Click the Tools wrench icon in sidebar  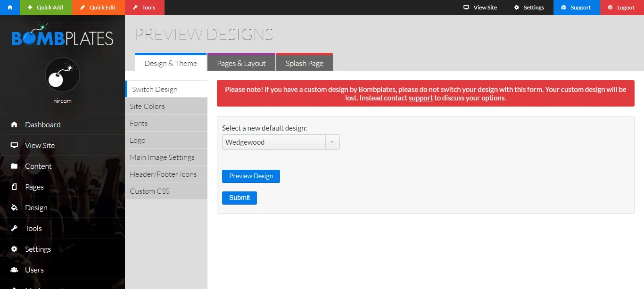14,228
